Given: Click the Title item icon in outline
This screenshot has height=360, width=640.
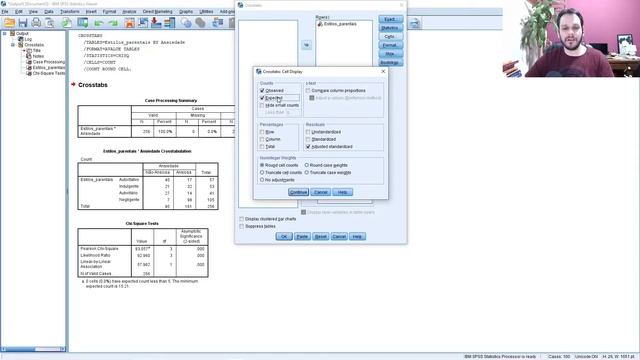Looking at the screenshot, I should click(29, 50).
